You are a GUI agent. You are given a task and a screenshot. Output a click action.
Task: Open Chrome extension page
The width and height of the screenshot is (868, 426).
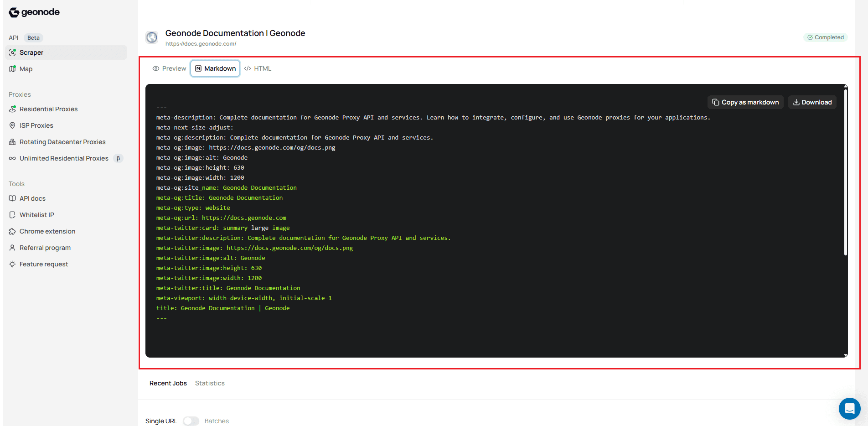[66, 231]
